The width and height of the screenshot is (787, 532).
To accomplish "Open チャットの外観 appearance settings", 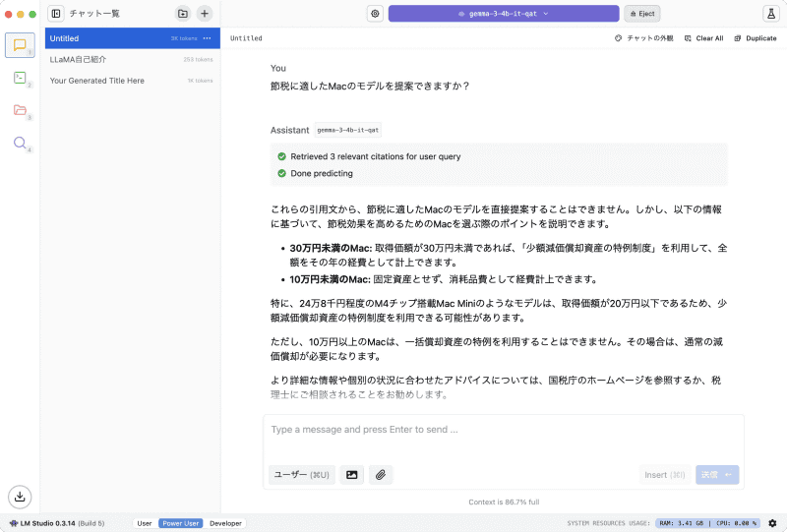I will coord(644,38).
